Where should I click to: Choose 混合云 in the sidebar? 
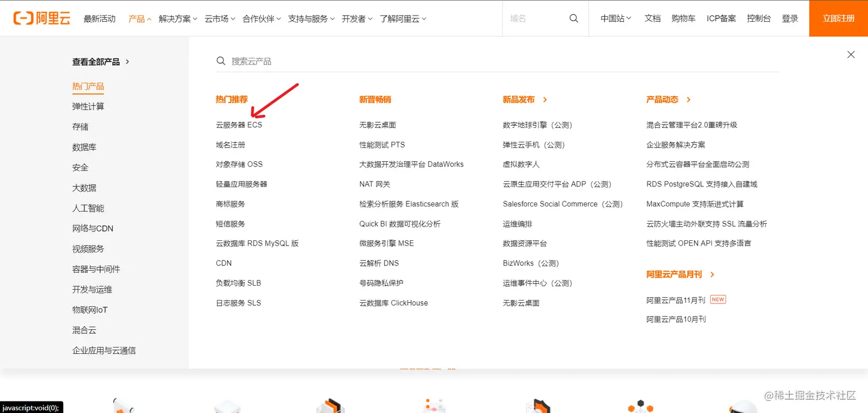coord(84,330)
